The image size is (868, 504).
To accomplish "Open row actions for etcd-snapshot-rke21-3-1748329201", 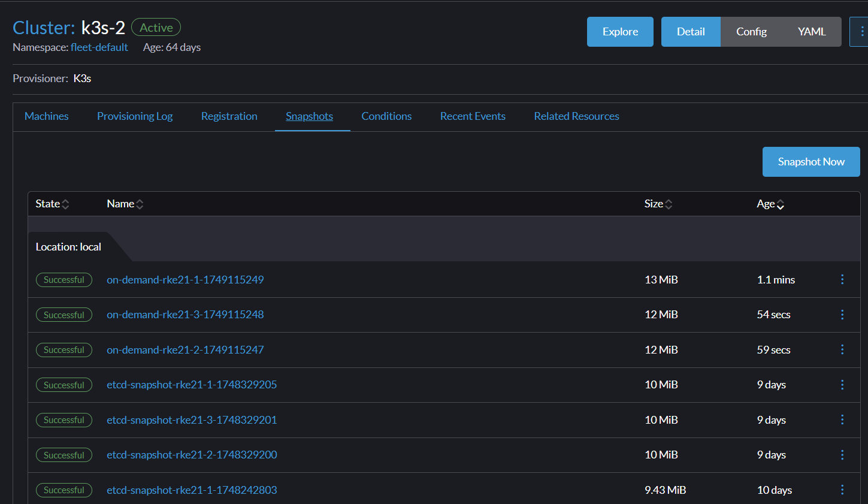I will pos(842,420).
